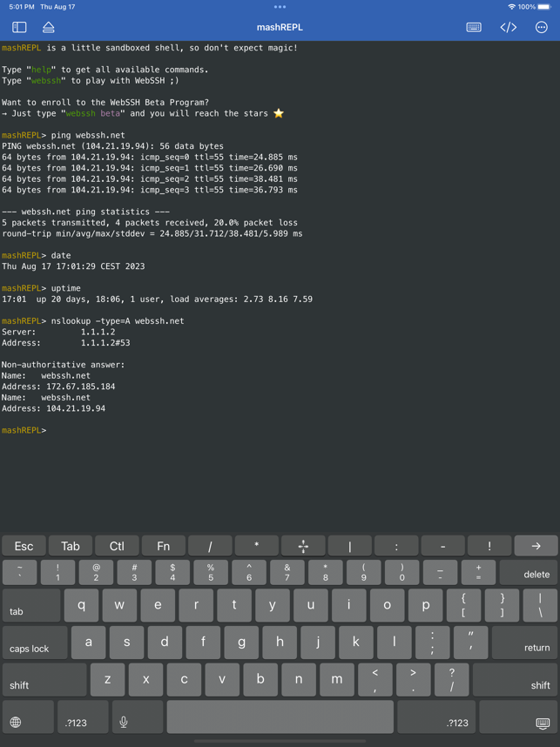The image size is (560, 747).
Task: Tap the "ping webssh.net" command line
Action: tap(88, 135)
